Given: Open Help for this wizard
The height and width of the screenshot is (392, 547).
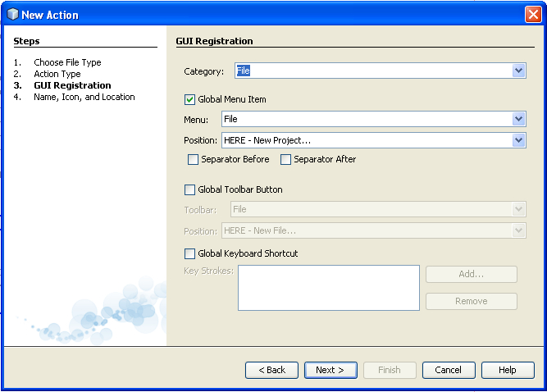Looking at the screenshot, I should (x=508, y=370).
